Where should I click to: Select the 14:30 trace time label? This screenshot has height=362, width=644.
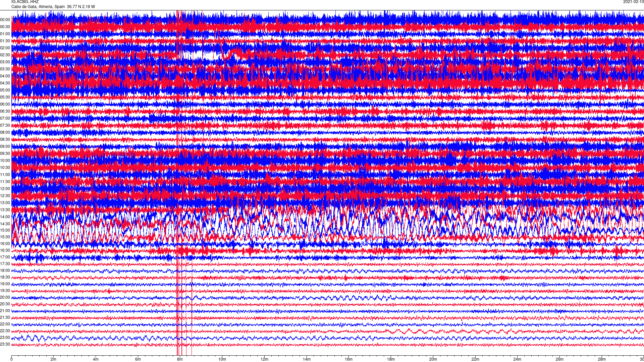click(5, 224)
